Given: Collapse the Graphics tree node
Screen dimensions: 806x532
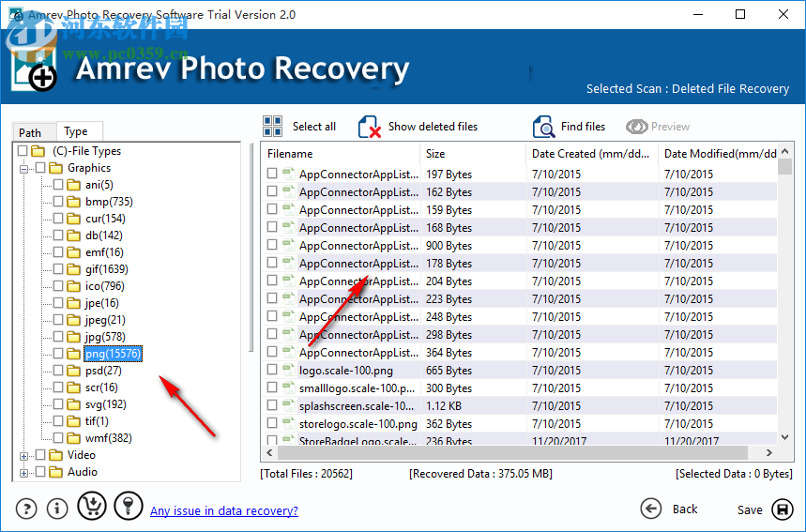Looking at the screenshot, I should tap(23, 169).
